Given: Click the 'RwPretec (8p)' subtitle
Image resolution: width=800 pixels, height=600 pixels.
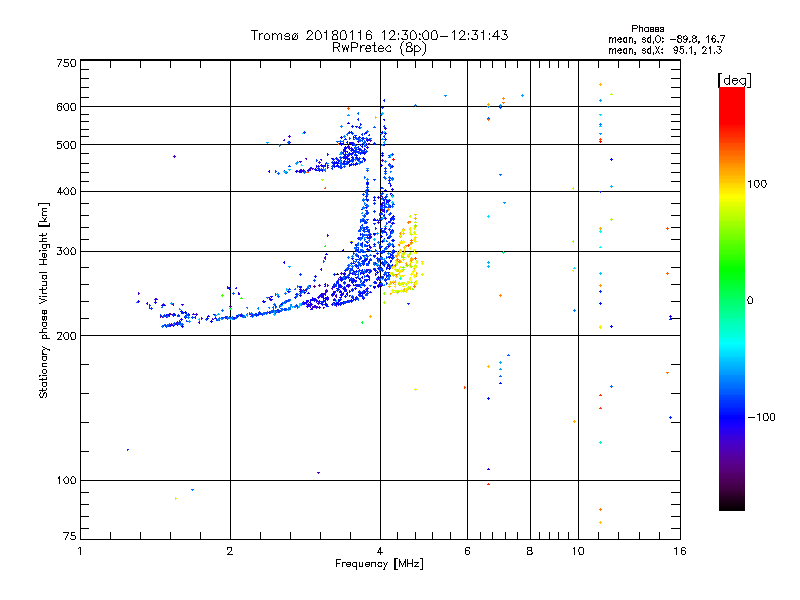Looking at the screenshot, I should pos(379,48).
